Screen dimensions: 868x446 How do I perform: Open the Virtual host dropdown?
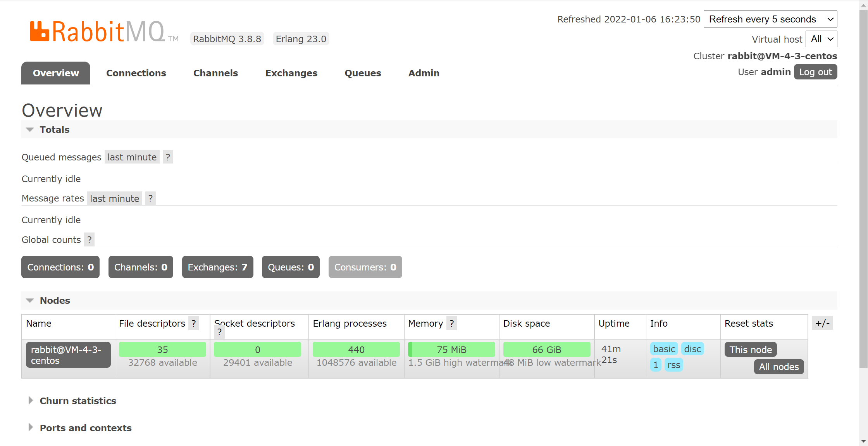point(821,39)
